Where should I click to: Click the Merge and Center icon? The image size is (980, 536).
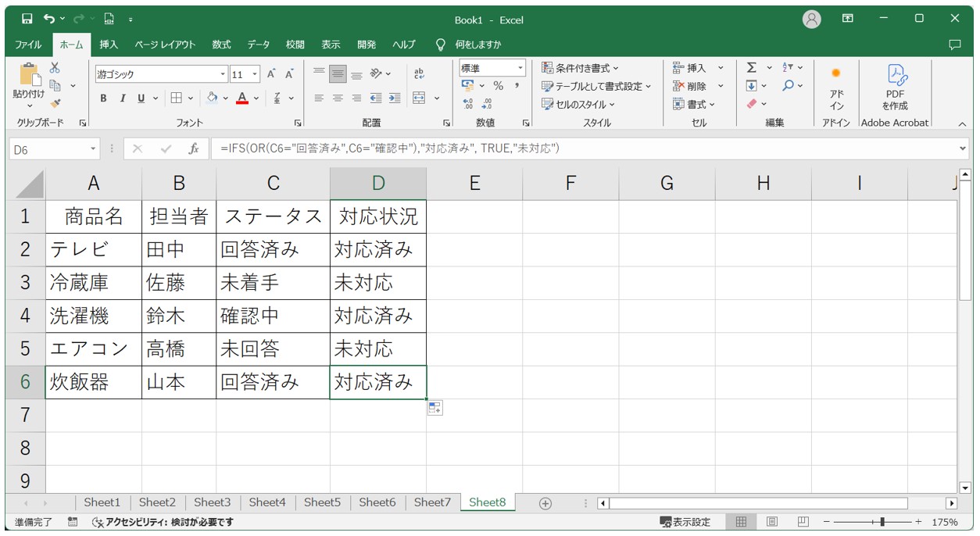click(x=419, y=98)
